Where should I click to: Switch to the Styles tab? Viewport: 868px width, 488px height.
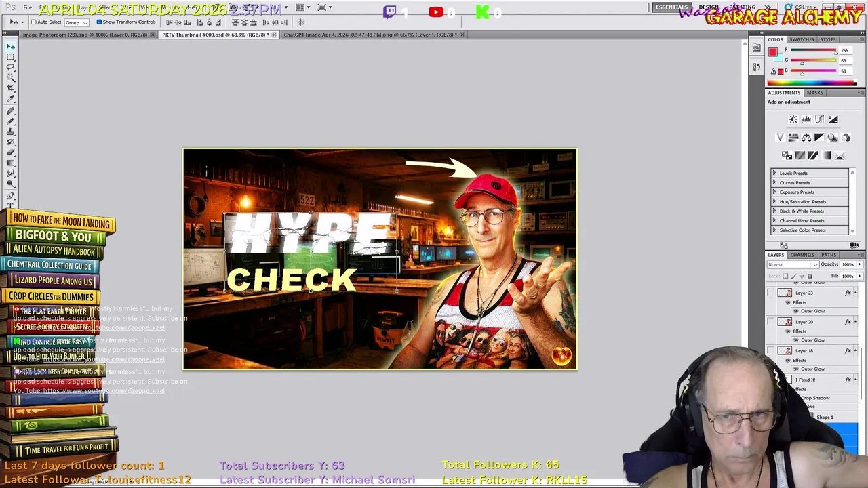[828, 39]
